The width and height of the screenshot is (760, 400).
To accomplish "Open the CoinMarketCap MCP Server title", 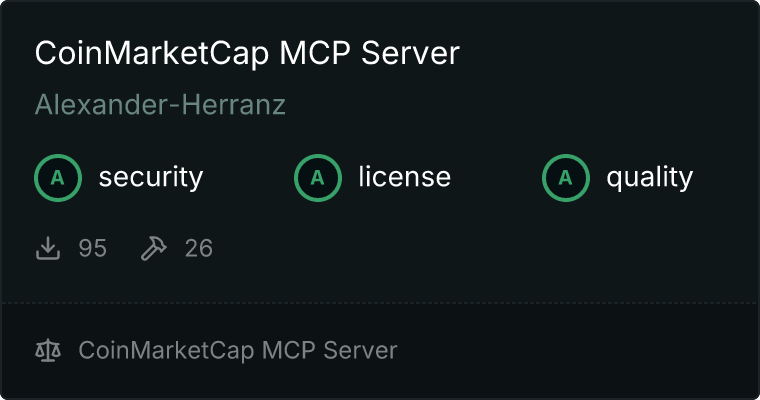I will [247, 53].
